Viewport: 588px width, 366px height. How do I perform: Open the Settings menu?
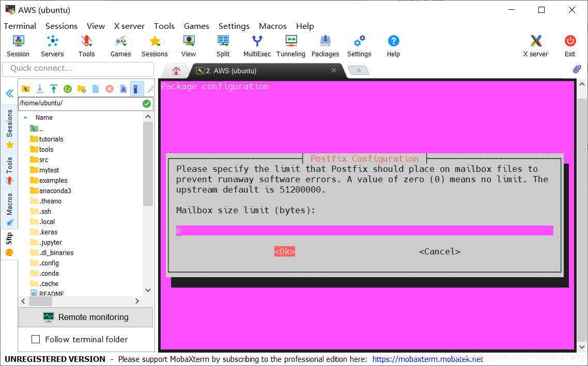tap(234, 26)
